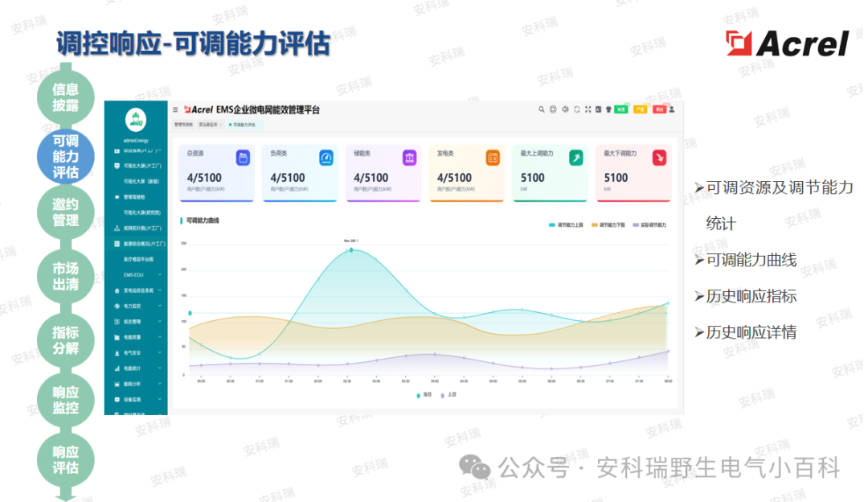The width and height of the screenshot is (868, 502).
Task: Click the globe language icon
Action: point(553,109)
